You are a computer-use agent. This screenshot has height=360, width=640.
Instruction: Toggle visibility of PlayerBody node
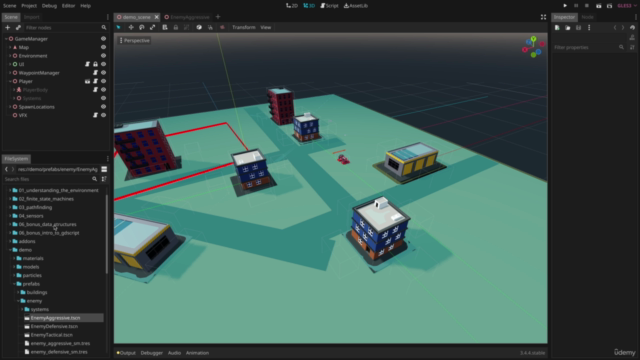point(103,90)
